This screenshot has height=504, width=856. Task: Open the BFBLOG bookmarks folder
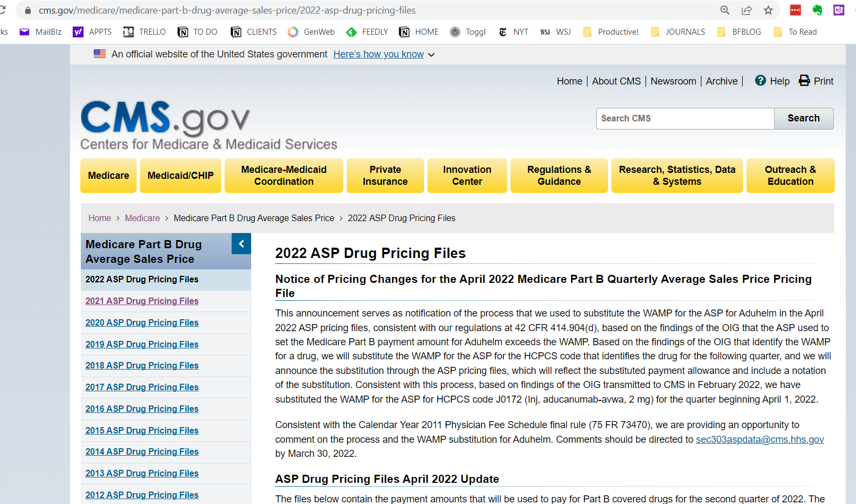pyautogui.click(x=739, y=32)
